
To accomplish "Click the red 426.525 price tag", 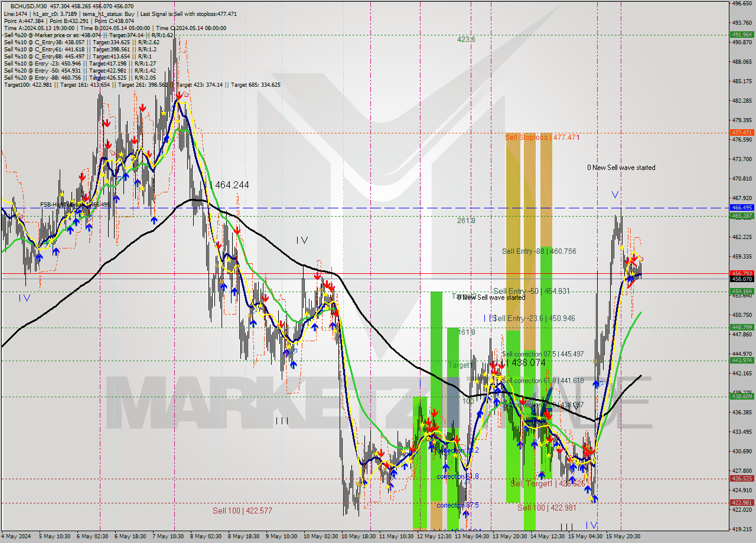I will point(742,479).
